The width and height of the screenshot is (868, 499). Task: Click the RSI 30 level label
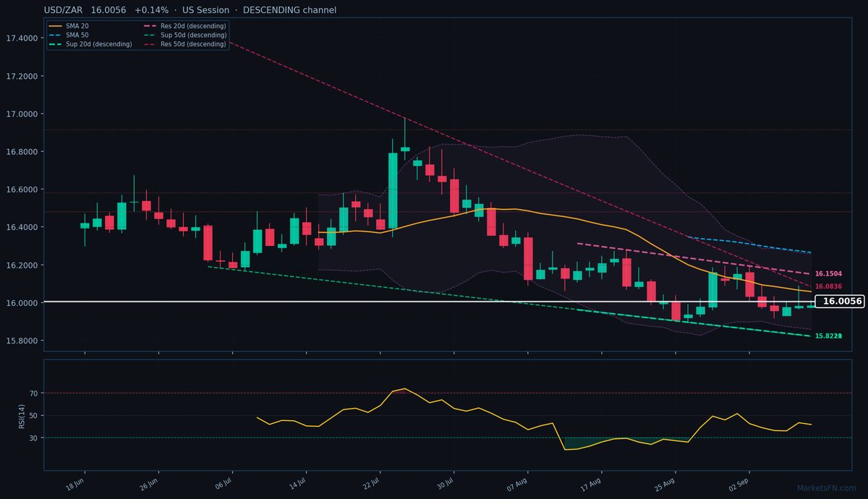(33, 438)
